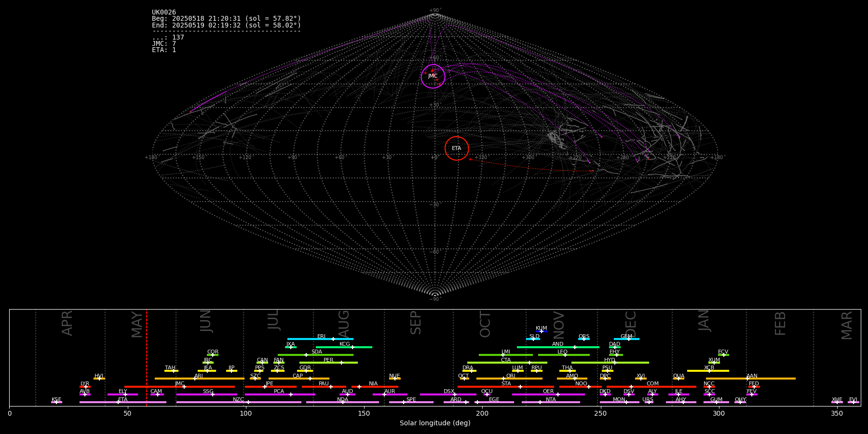
Task: Click the ARI shower label in the timeline
Action: pos(198,376)
